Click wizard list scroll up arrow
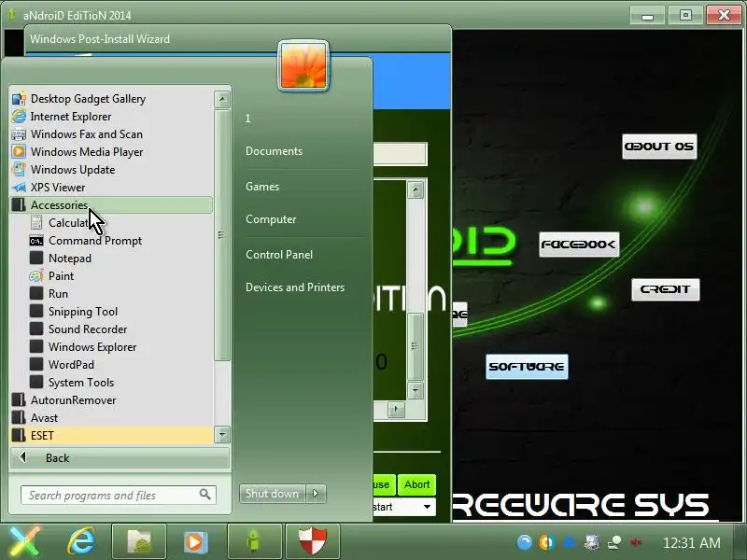The height and width of the screenshot is (560, 747). [x=416, y=190]
